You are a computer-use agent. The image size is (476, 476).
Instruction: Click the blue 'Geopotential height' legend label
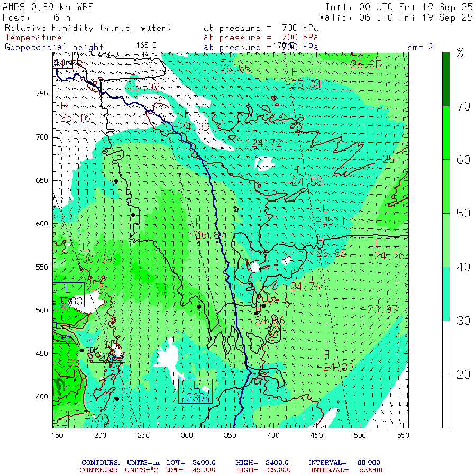coord(54,48)
